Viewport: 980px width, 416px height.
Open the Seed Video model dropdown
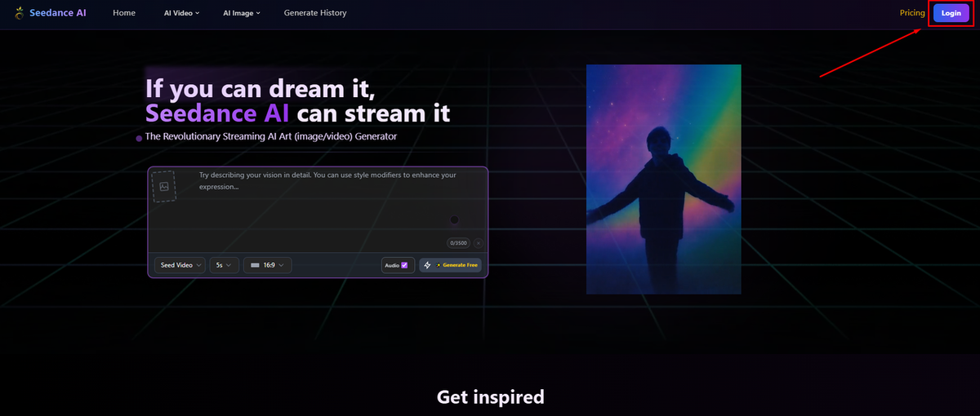point(180,265)
